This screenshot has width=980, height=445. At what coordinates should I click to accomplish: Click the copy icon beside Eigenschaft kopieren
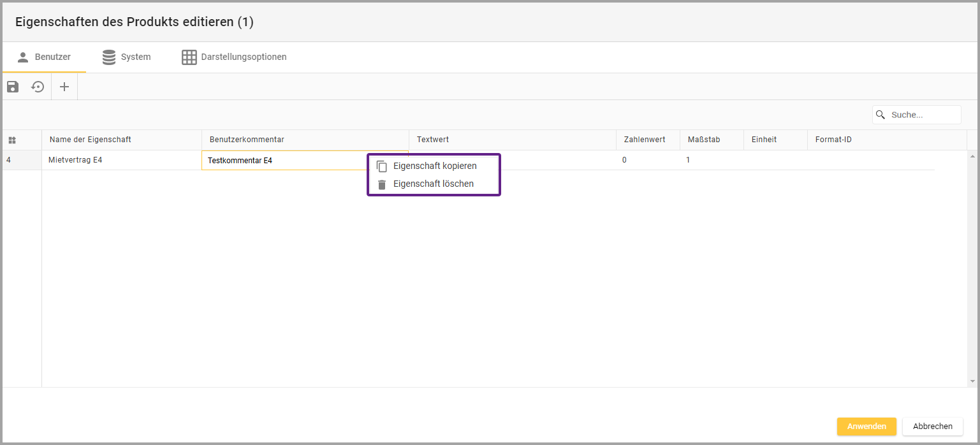[x=382, y=166]
